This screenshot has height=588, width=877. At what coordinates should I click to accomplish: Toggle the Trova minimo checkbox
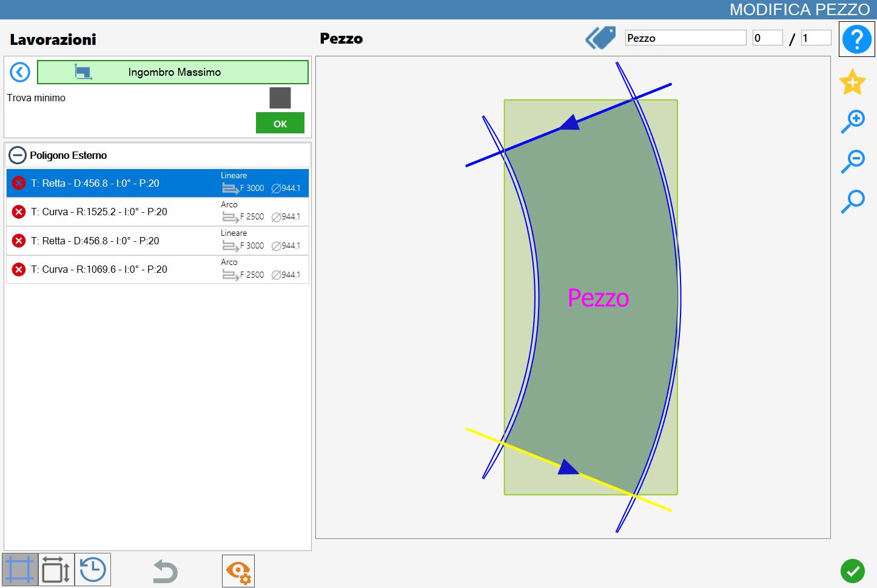[x=280, y=98]
